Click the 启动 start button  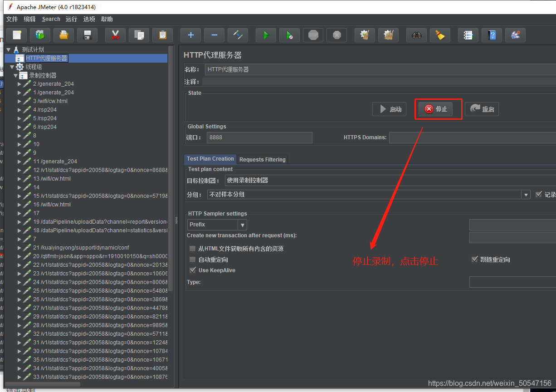click(390, 109)
